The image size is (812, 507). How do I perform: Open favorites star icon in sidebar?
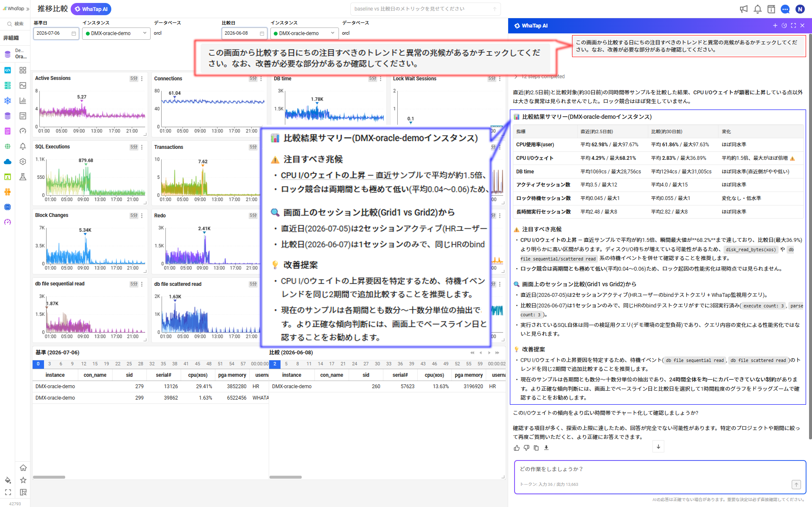pos(23,480)
